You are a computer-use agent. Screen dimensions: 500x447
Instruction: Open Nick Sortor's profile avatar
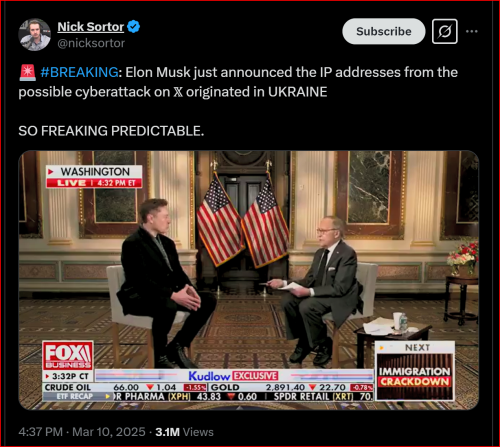click(35, 35)
